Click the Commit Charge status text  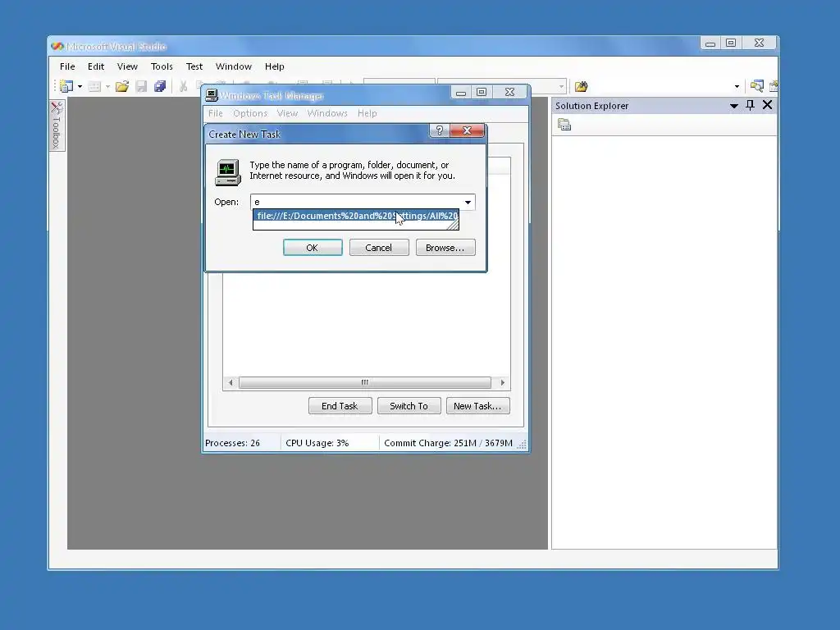pyautogui.click(x=449, y=443)
